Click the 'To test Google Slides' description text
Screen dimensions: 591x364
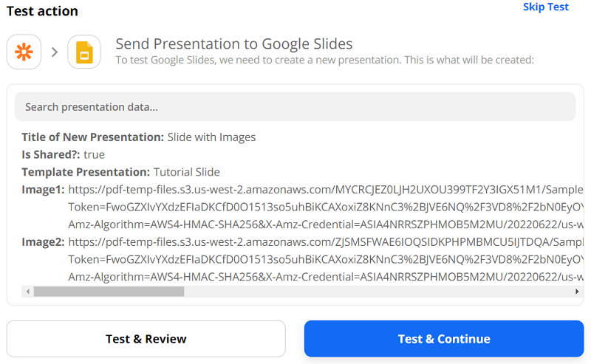tap(324, 60)
